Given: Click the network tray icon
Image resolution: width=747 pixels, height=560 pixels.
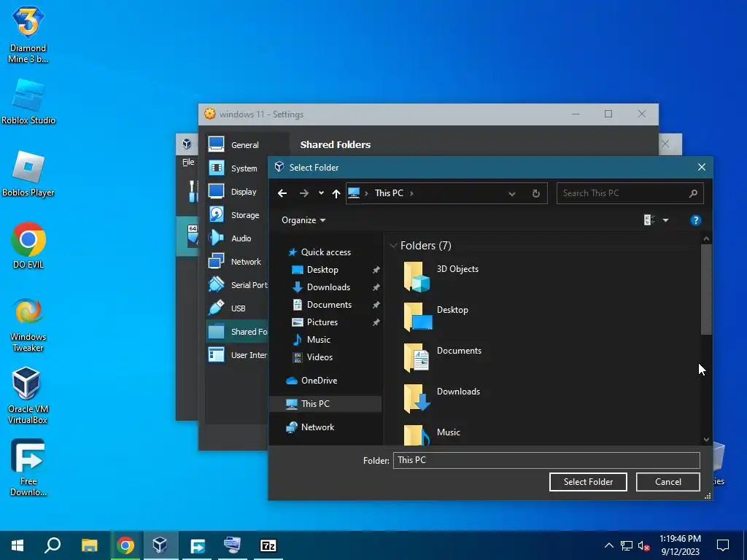Looking at the screenshot, I should [x=627, y=545].
